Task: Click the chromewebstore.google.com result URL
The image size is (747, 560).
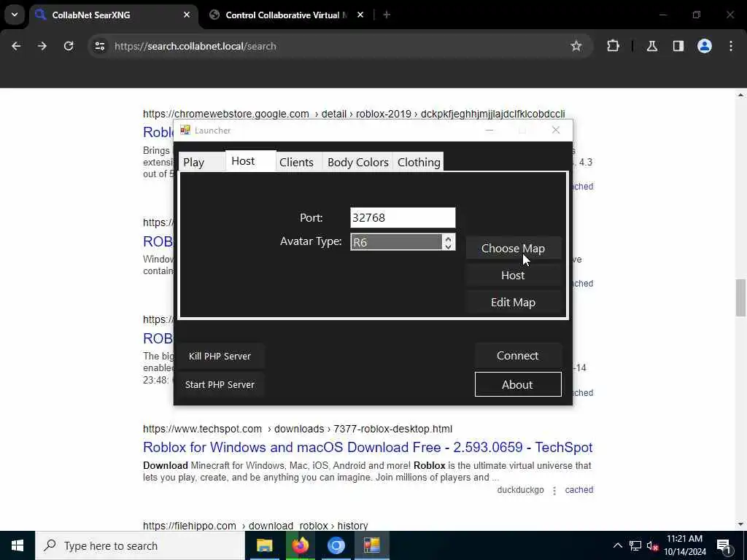Action: point(354,114)
